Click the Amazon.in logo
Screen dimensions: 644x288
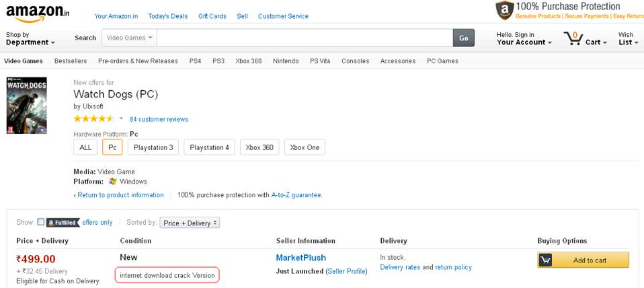click(x=38, y=12)
